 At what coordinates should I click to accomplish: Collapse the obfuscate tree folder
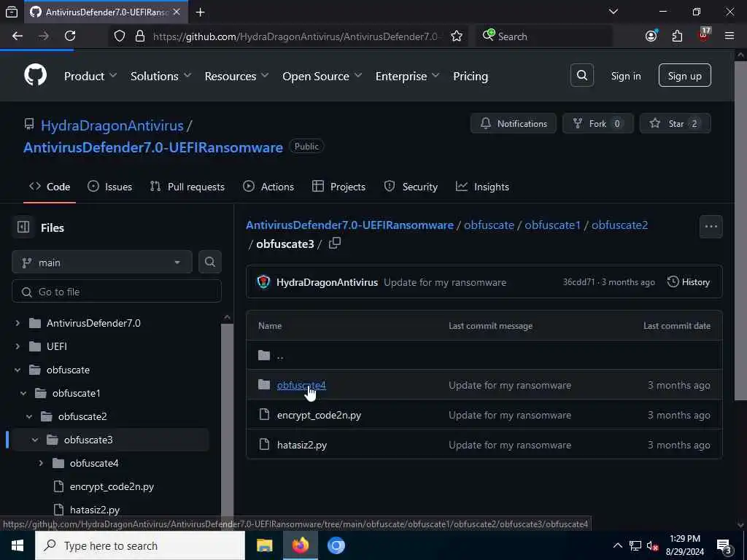(18, 370)
